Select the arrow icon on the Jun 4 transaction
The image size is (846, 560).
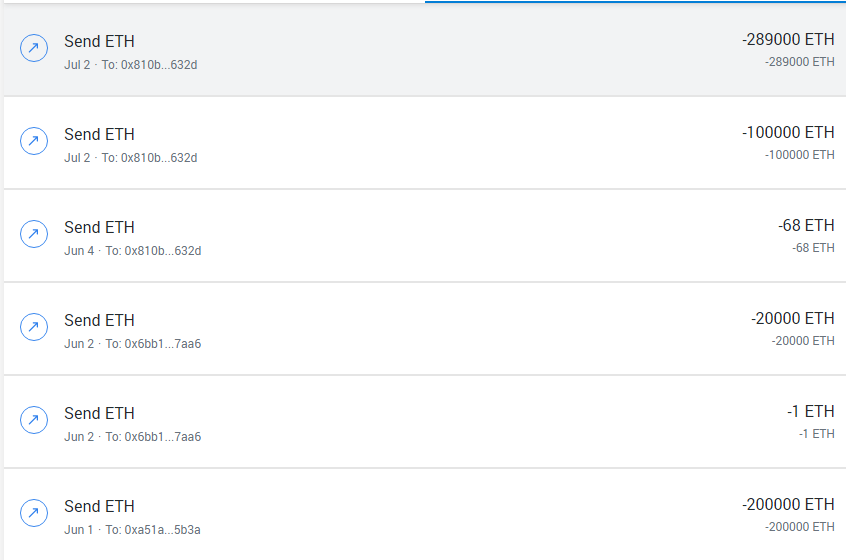[x=34, y=235]
